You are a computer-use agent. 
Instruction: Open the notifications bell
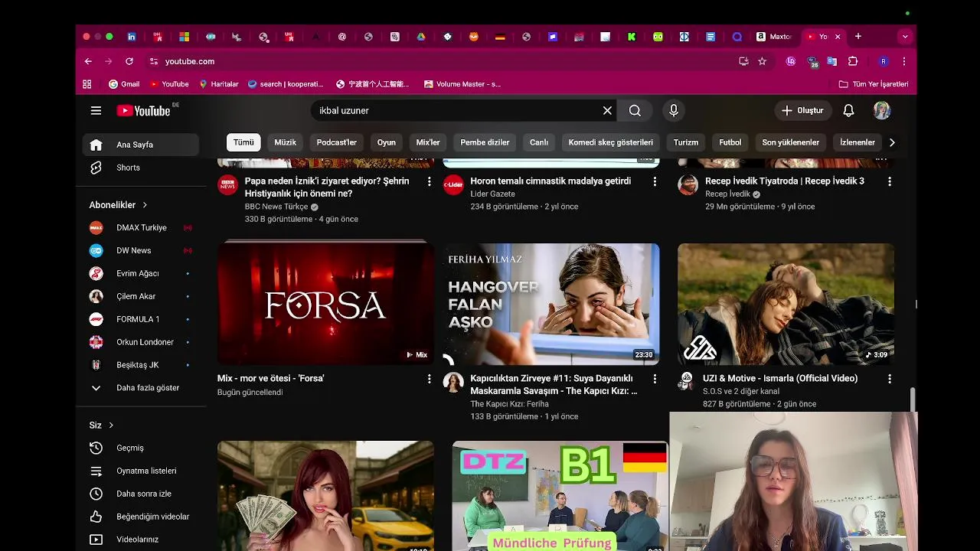(848, 111)
